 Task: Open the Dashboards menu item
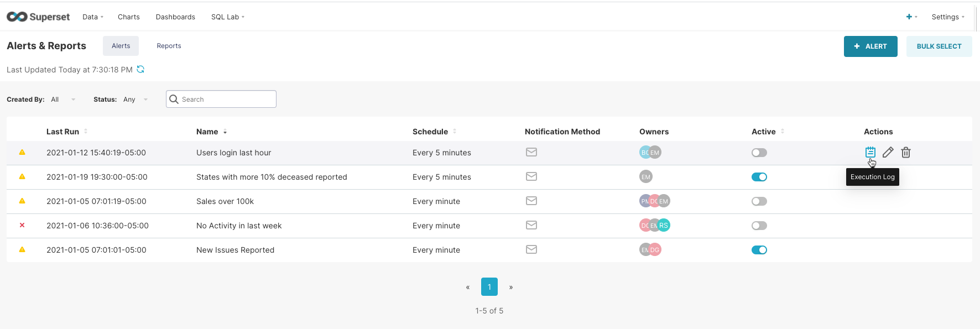point(175,17)
